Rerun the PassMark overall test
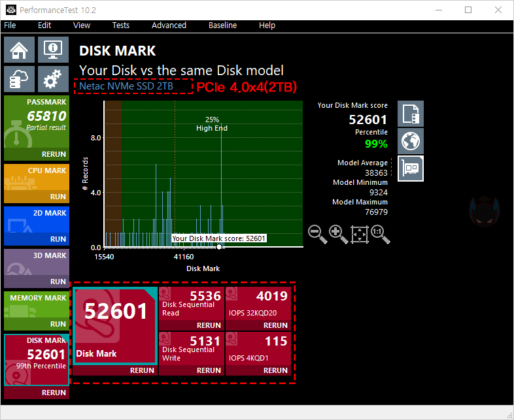The width and height of the screenshot is (514, 420). [x=37, y=154]
